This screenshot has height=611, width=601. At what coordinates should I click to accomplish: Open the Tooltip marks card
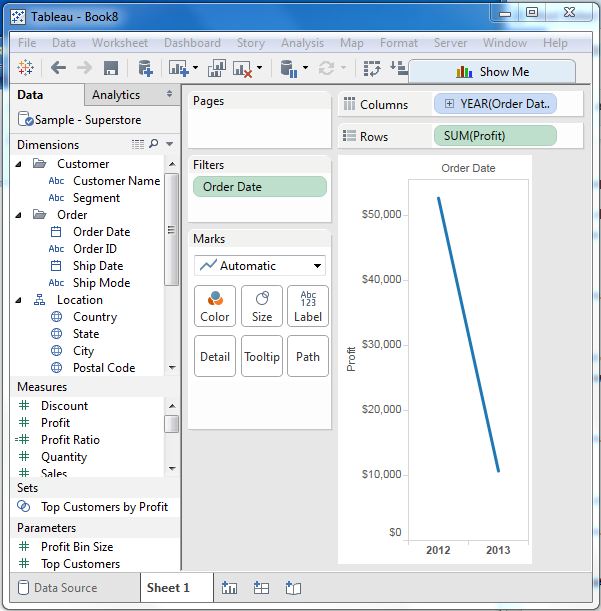point(261,356)
